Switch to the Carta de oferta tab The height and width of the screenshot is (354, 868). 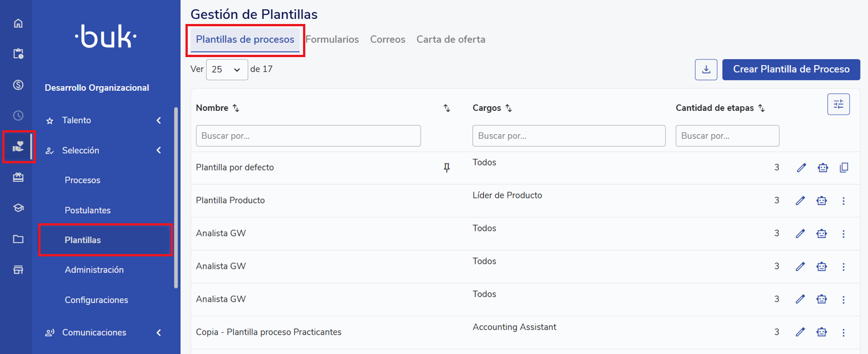451,39
